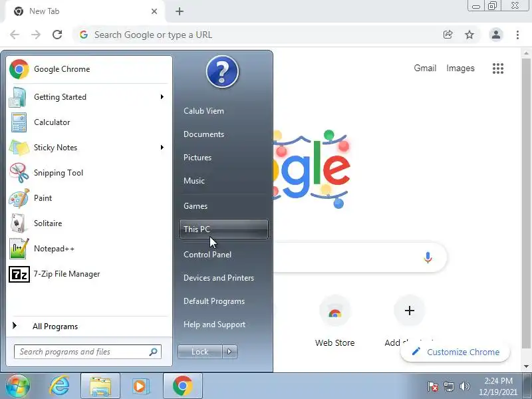Open Default Programs
The image size is (532, 399).
(x=214, y=301)
